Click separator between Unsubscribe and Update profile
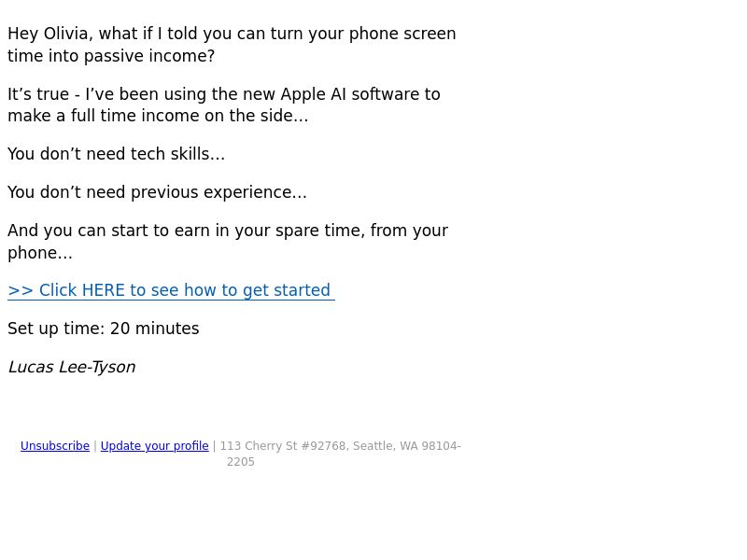The width and height of the screenshot is (747, 560). 95,446
